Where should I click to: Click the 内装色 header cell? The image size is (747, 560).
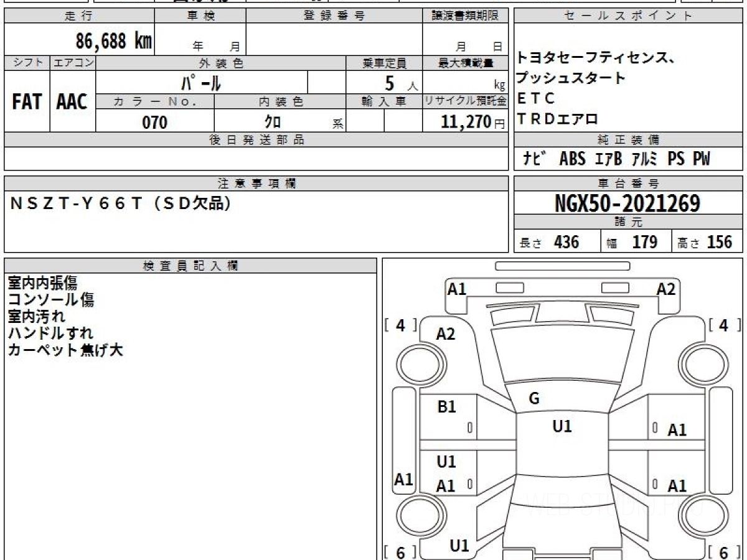280,101
